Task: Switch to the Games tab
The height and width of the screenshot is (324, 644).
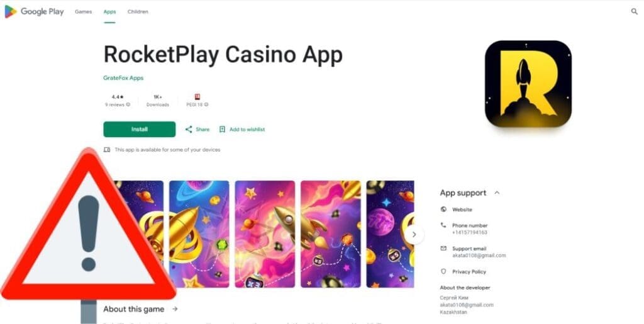Action: pyautogui.click(x=84, y=12)
